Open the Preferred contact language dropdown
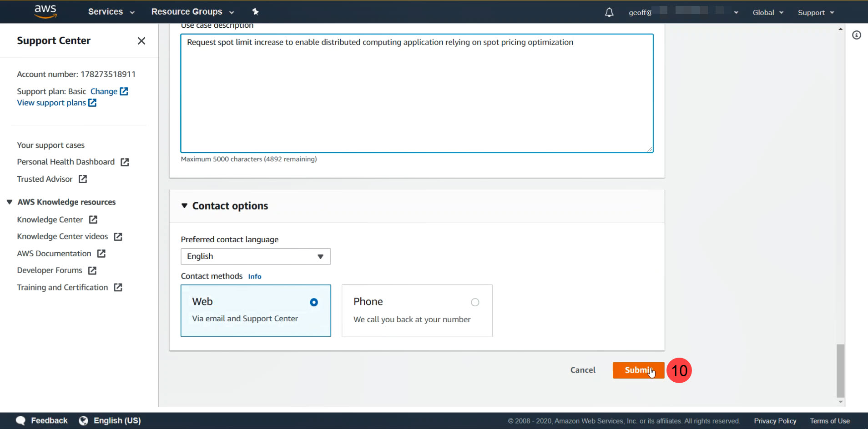Image resolution: width=868 pixels, height=429 pixels. (x=256, y=256)
